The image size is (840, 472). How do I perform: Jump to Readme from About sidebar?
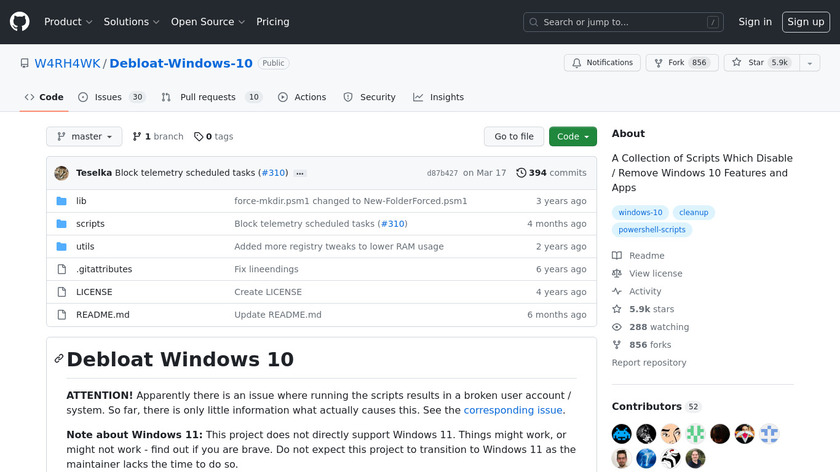[638, 256]
